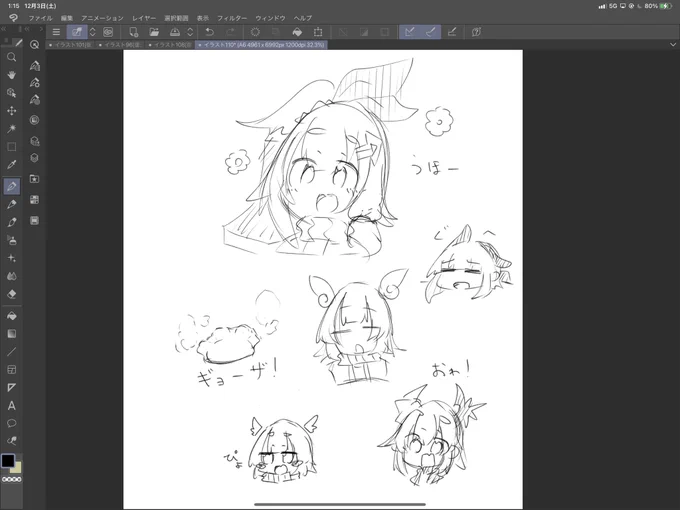
Task: Click the Undo arrow
Action: (209, 32)
